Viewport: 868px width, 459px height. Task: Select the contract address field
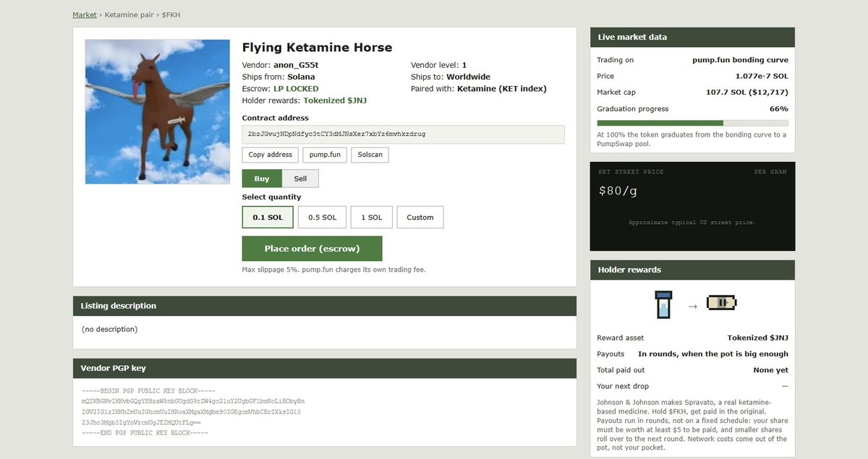[403, 134]
